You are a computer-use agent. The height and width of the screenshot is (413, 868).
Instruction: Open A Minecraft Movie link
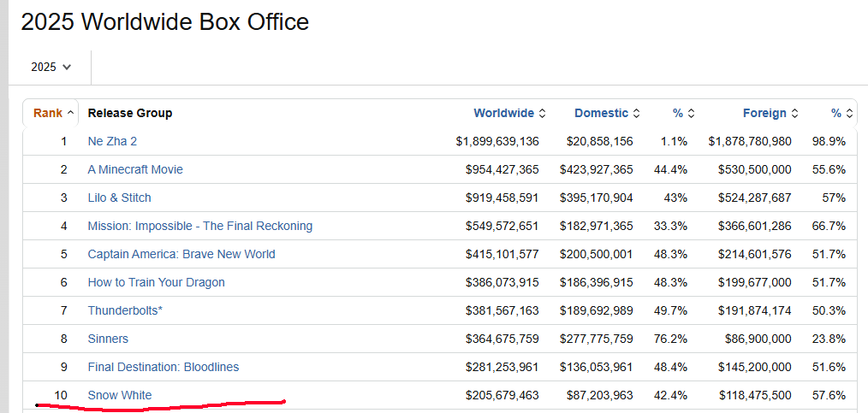coord(135,169)
